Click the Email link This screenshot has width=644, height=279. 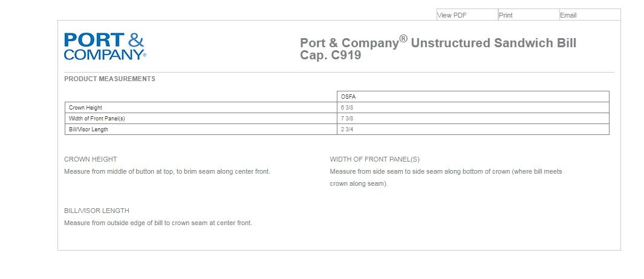tap(568, 15)
